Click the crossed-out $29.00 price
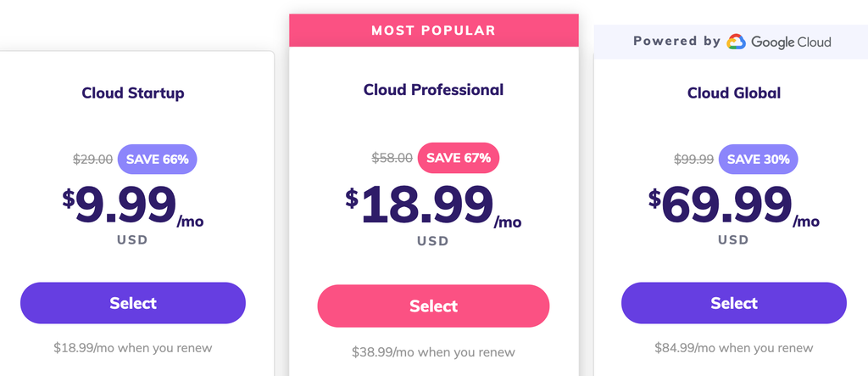The height and width of the screenshot is (376, 868). (93, 159)
